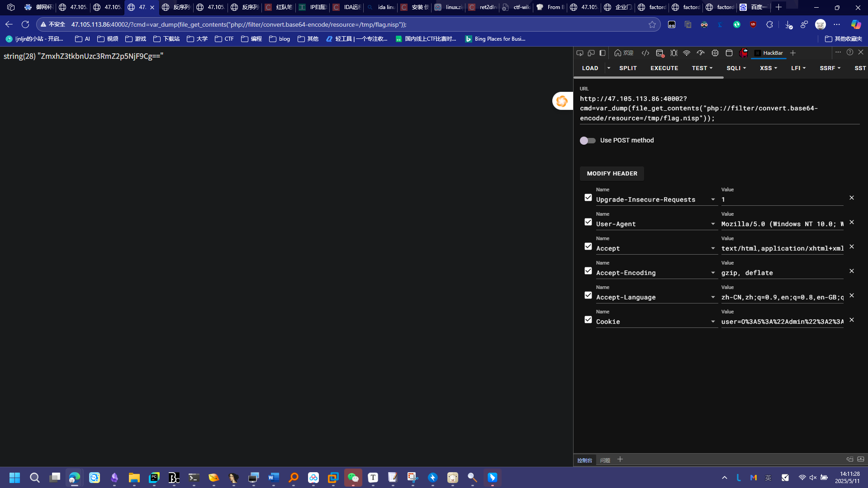Open DevTools help question mark
868x488 pixels.
[850, 52]
